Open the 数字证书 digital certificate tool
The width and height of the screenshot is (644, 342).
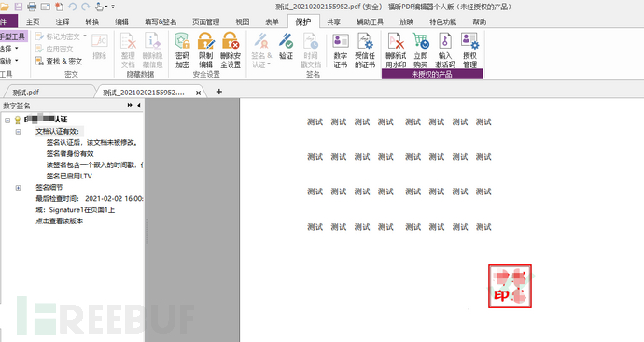[x=341, y=50]
